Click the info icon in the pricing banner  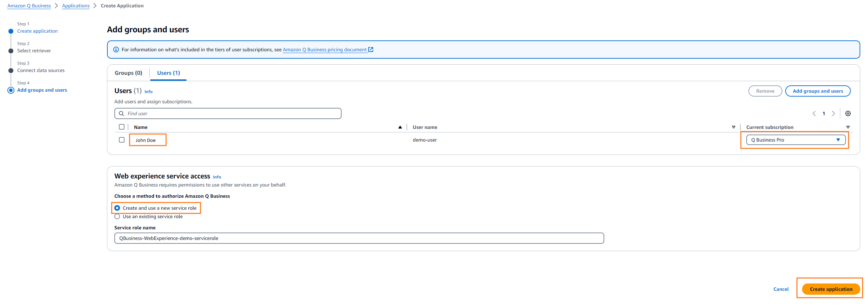116,50
